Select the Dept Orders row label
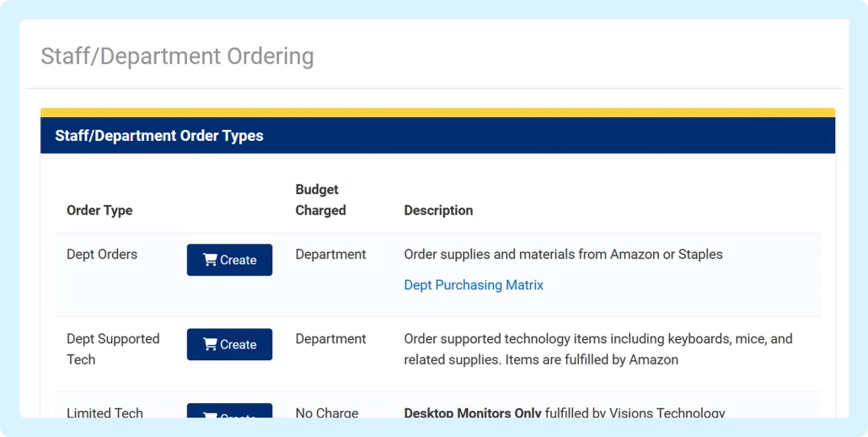Image resolution: width=868 pixels, height=437 pixels. pos(102,254)
